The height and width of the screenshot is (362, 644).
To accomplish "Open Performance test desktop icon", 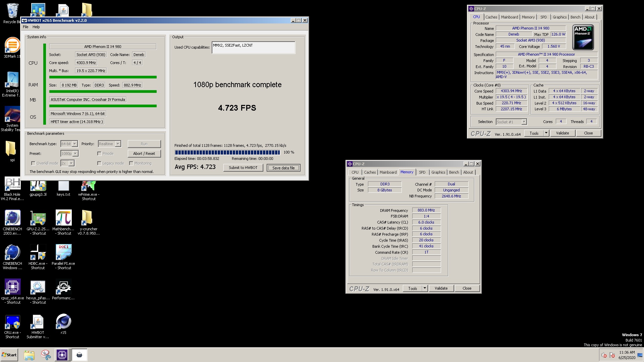I will (x=63, y=290).
